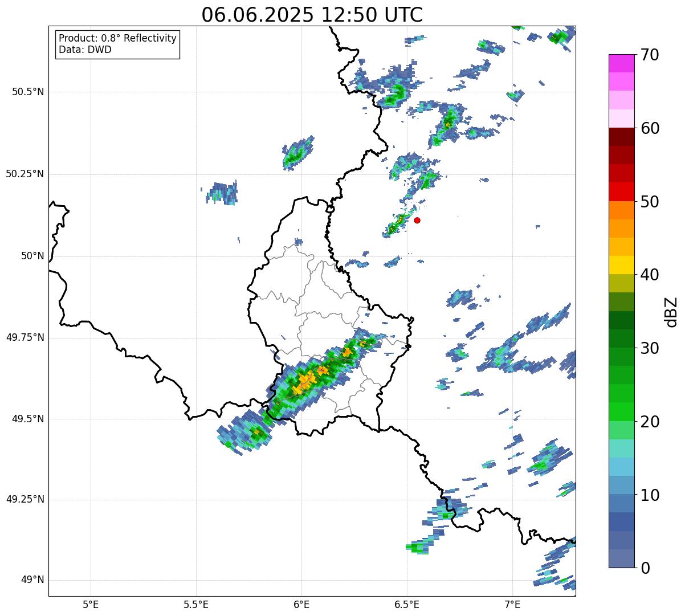This screenshot has height=616, width=685.
Task: Click the 70 colorbar tick label
Action: [650, 55]
